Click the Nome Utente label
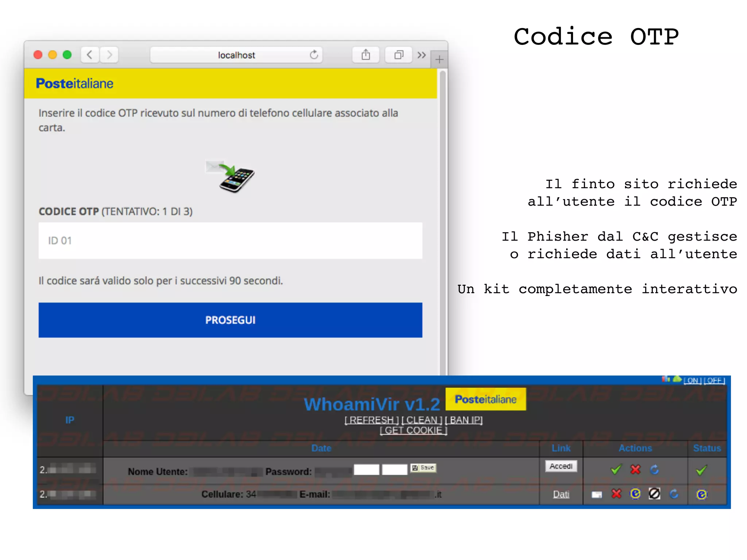Image resolution: width=747 pixels, height=560 pixels. 158,472
